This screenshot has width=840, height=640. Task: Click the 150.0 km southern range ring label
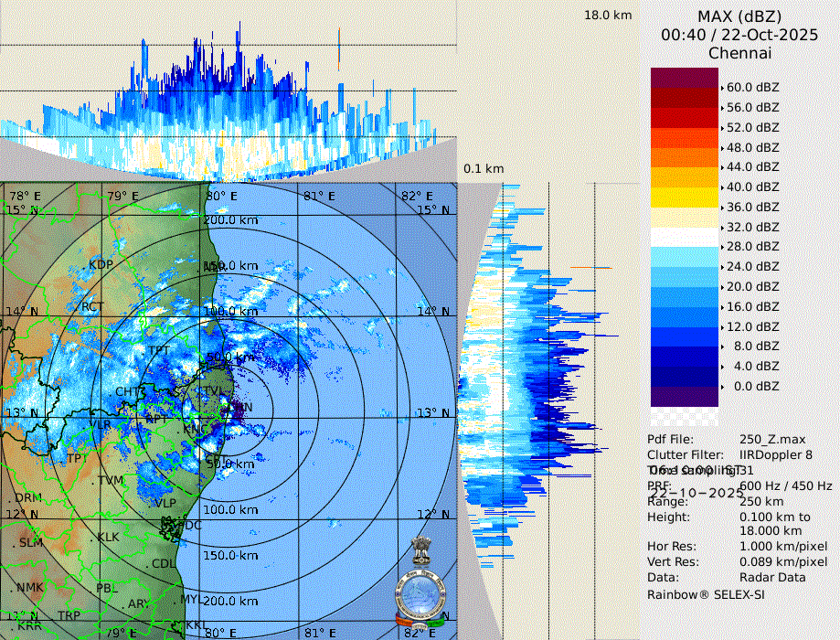(x=229, y=555)
